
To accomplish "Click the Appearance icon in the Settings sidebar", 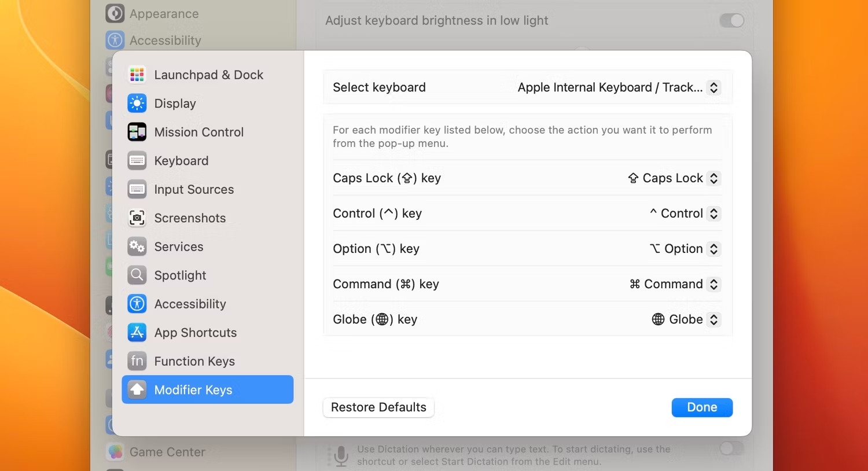I will (x=115, y=13).
